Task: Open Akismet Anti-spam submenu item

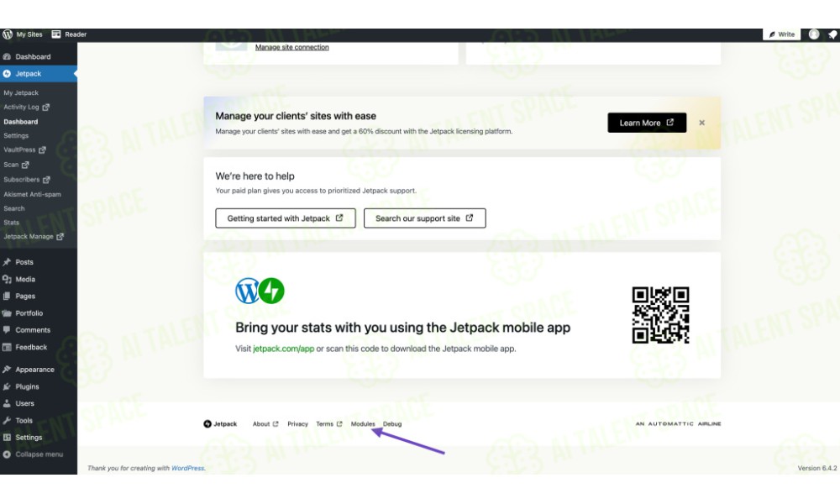Action: coord(32,194)
